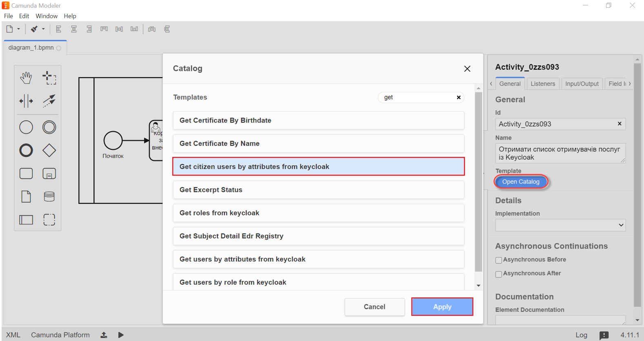Create a Group from palette

point(49,220)
